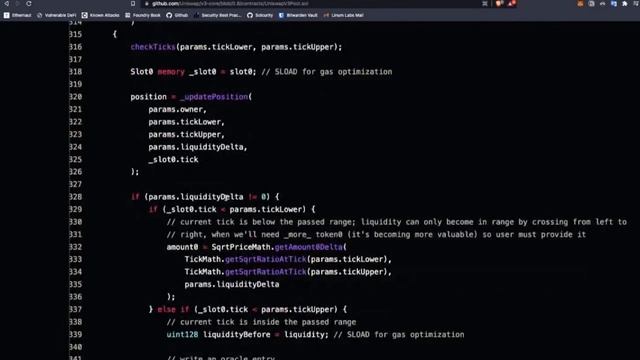Screen dimensions: 640x360
Task: Open the Linum Labs Mail bookmark
Action: (x=343, y=15)
